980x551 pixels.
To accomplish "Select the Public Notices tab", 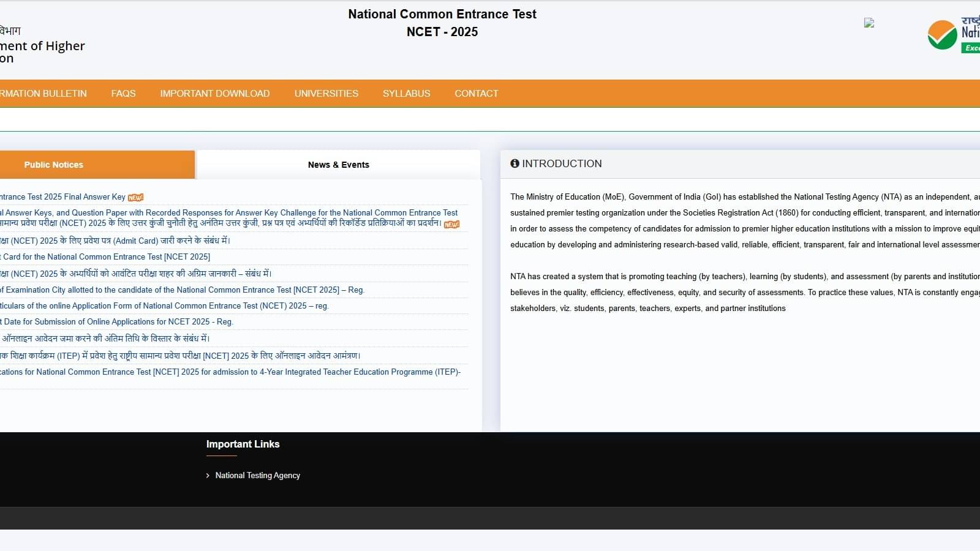I will point(97,165).
